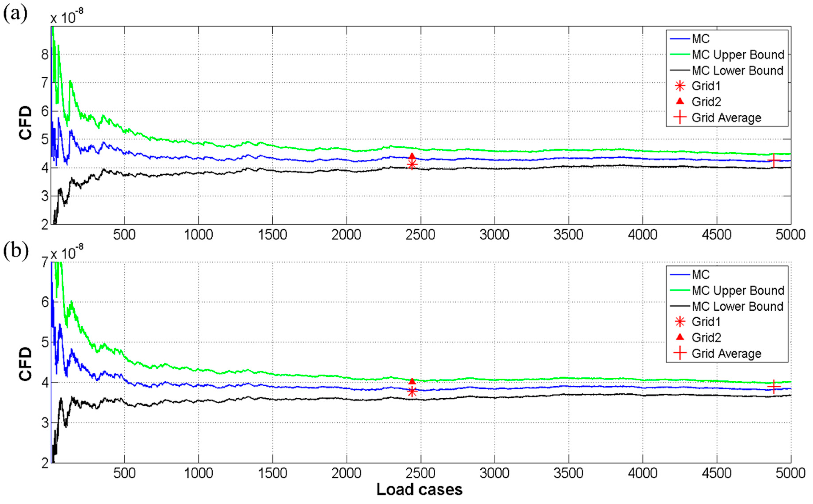Click the Grid Average cross in plot (a)
Image resolution: width=813 pixels, height=504 pixels.
click(x=774, y=160)
